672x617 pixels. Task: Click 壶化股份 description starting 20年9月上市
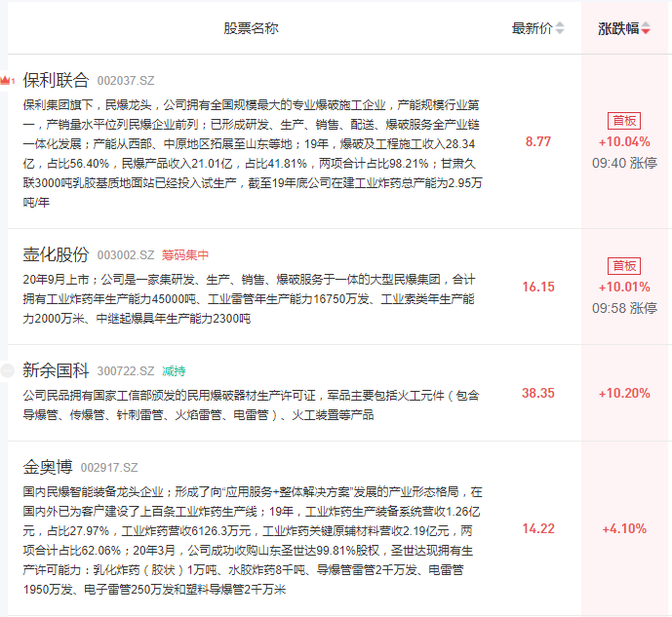point(249,299)
